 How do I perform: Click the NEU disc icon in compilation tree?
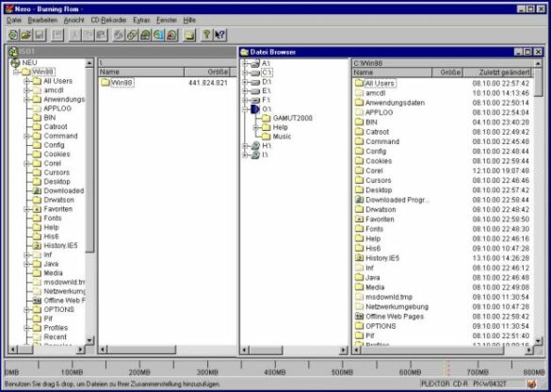tap(15, 63)
